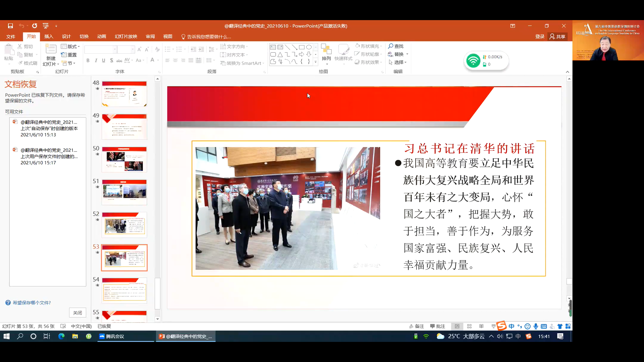644x362 pixels.
Task: Select the text box shape tool
Action: click(x=273, y=47)
